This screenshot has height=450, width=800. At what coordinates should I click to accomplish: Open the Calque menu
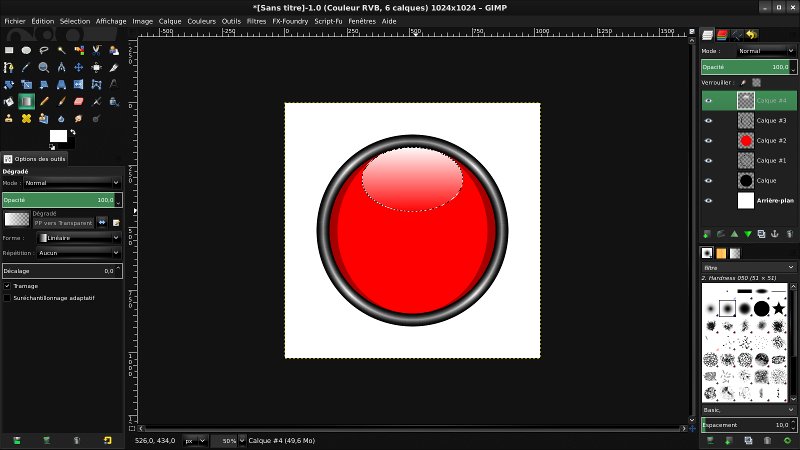(170, 21)
